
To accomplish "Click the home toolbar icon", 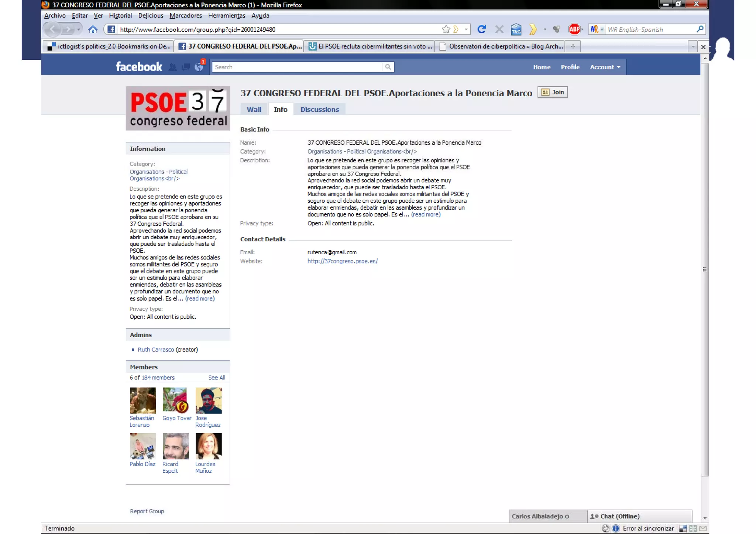I will click(x=93, y=29).
